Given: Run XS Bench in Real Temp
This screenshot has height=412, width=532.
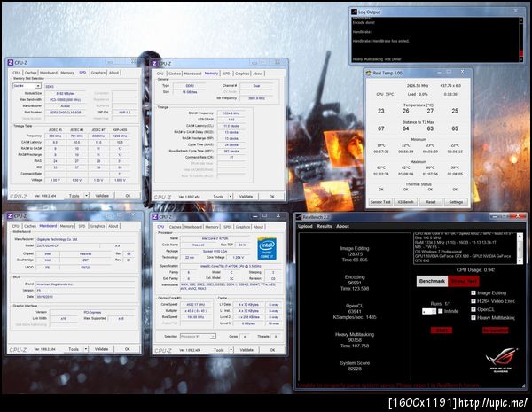Looking at the screenshot, I should pos(405,202).
